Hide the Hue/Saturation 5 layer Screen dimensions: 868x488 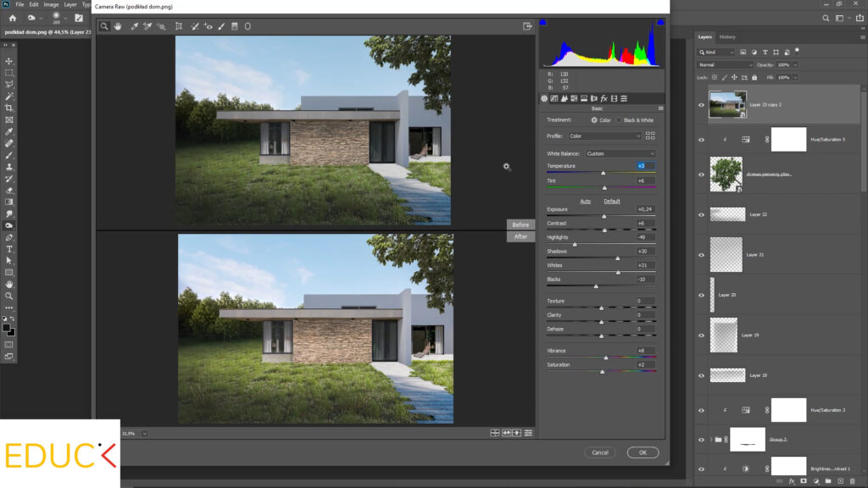[701, 140]
